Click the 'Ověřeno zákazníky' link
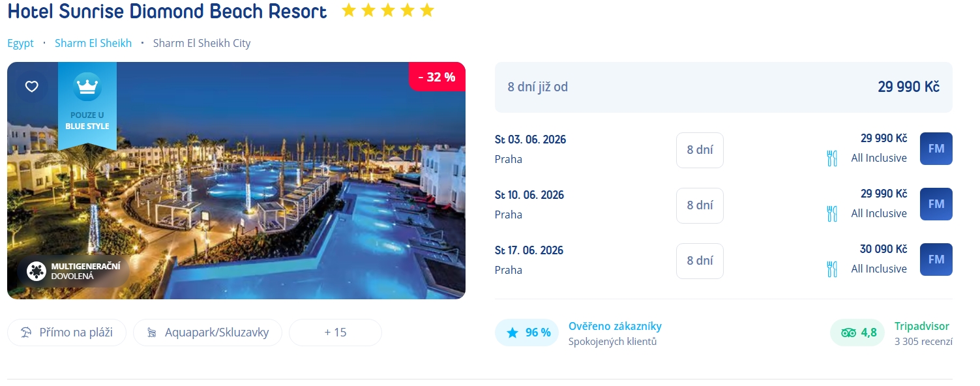This screenshot has width=980, height=386. pos(615,326)
